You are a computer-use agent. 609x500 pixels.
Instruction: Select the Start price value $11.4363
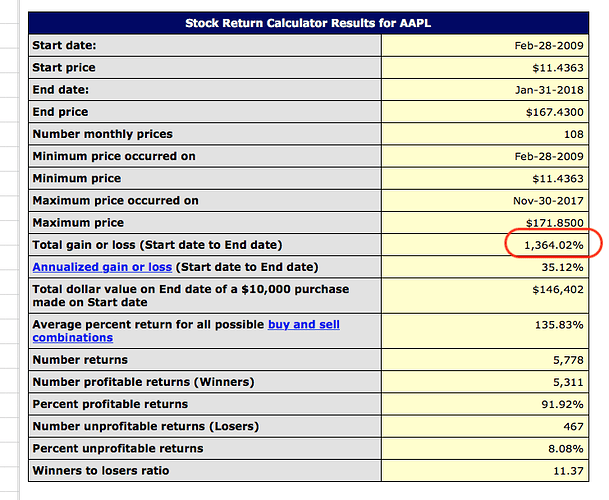[x=558, y=68]
